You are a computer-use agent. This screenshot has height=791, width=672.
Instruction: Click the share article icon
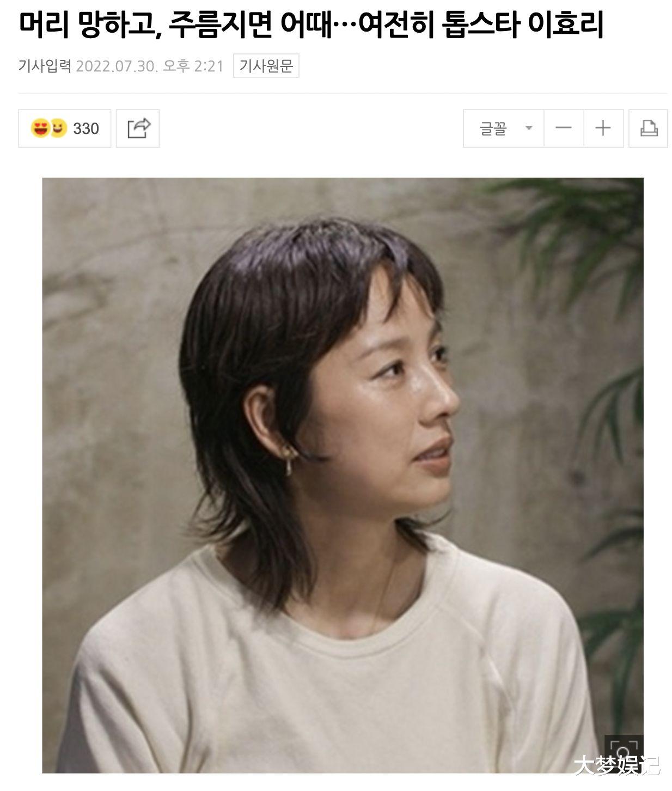pos(138,128)
